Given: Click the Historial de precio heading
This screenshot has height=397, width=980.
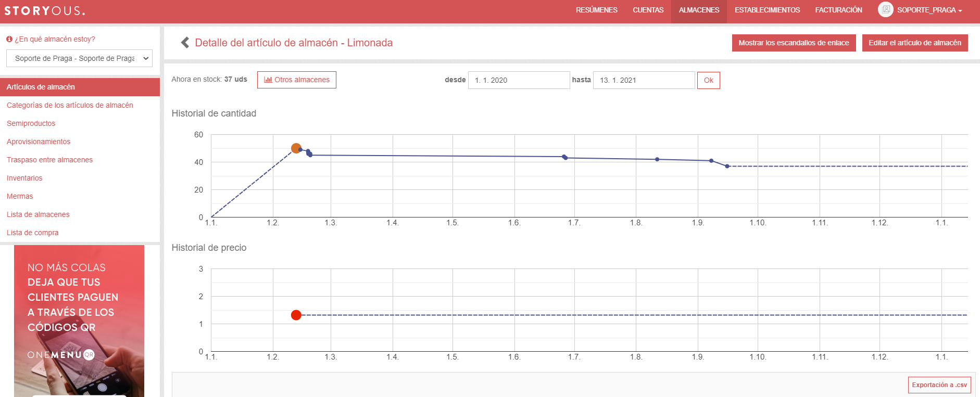Looking at the screenshot, I should pos(209,248).
